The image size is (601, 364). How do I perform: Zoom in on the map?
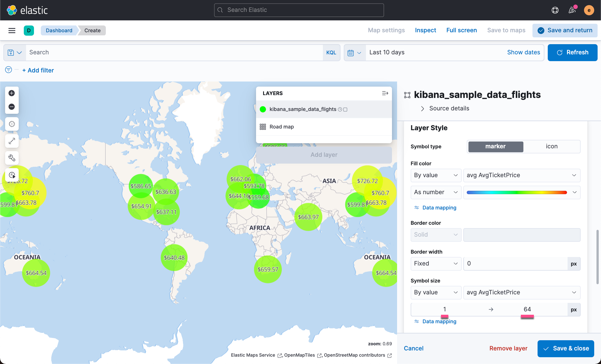[12, 93]
